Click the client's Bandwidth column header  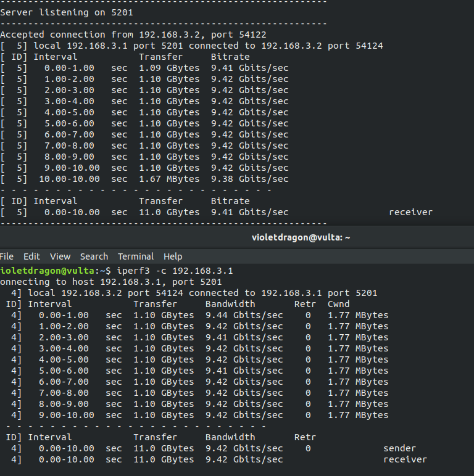pos(230,304)
